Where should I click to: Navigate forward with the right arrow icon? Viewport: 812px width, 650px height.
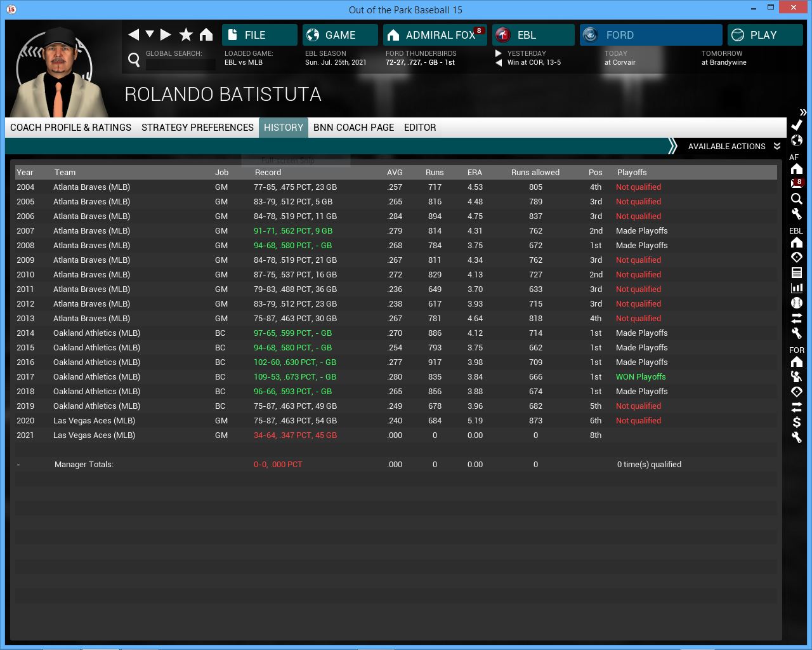pyautogui.click(x=166, y=35)
